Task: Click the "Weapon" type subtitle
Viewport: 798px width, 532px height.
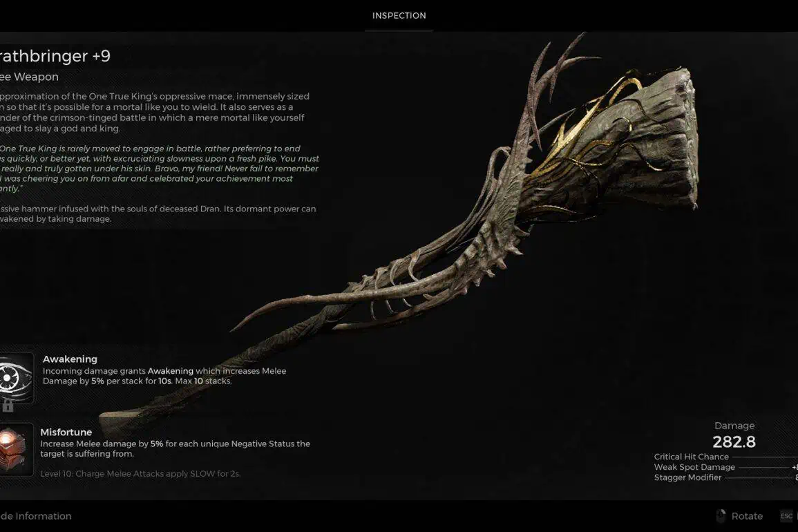Action: [30, 77]
